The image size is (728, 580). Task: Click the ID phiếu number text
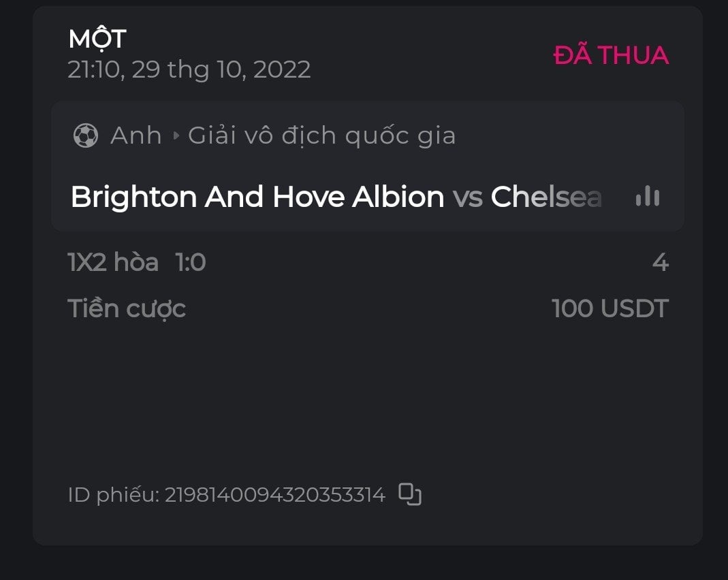(x=274, y=495)
